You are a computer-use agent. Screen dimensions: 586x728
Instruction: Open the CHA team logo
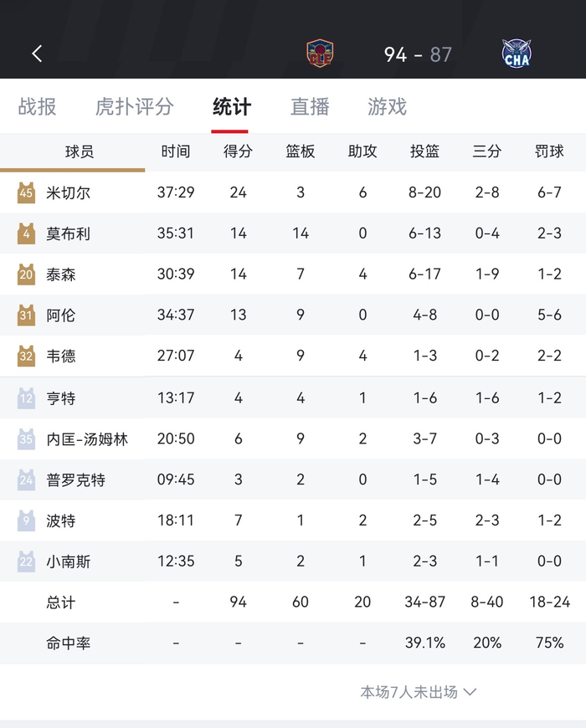[517, 54]
